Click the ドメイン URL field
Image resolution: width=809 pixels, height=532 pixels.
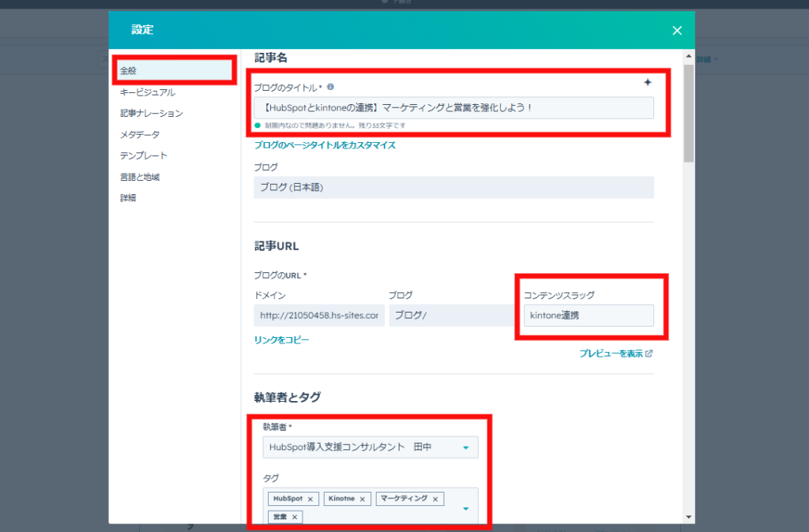point(319,316)
